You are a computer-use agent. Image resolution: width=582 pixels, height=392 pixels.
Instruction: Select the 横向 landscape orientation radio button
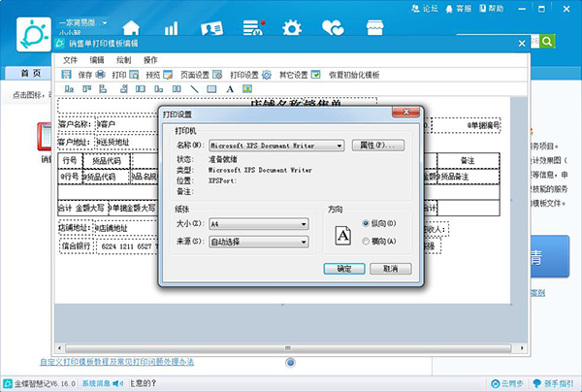(x=366, y=240)
